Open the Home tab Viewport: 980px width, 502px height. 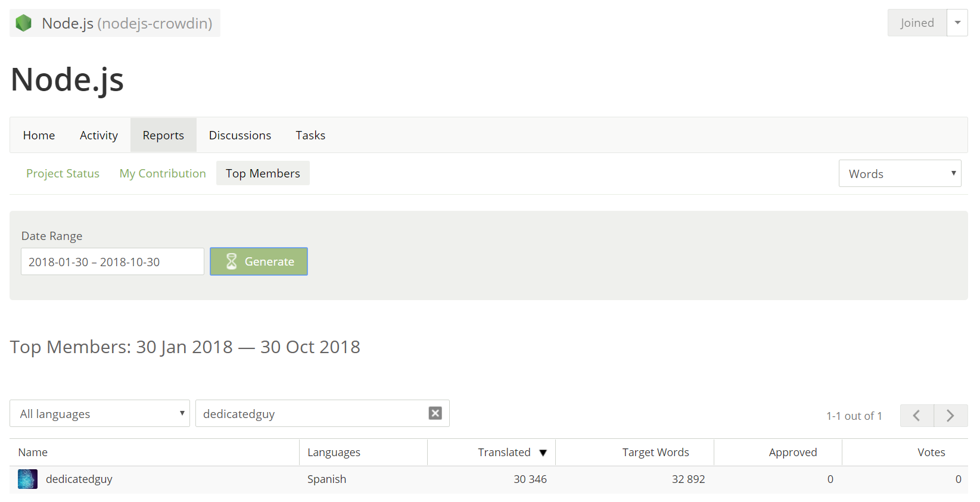[x=39, y=135]
